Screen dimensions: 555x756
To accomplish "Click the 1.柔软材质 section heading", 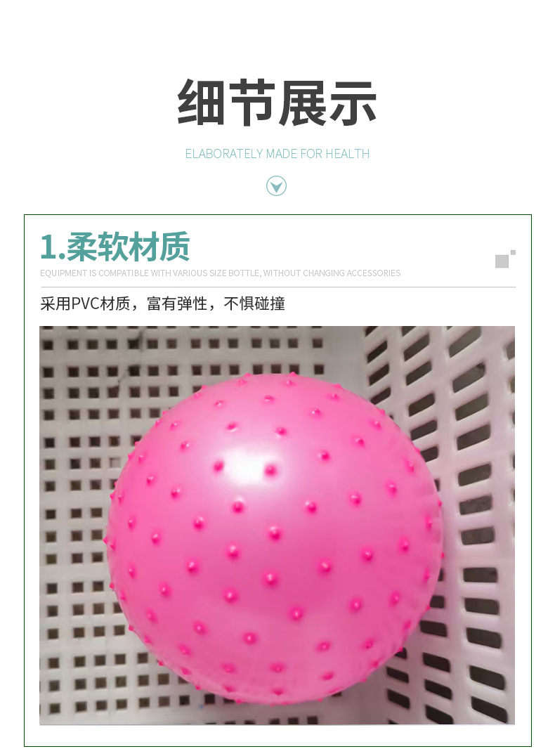I will click(x=115, y=247).
